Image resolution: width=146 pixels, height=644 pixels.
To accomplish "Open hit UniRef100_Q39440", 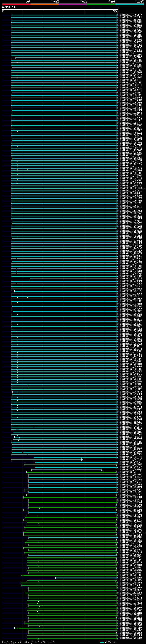I will click(x=131, y=495).
